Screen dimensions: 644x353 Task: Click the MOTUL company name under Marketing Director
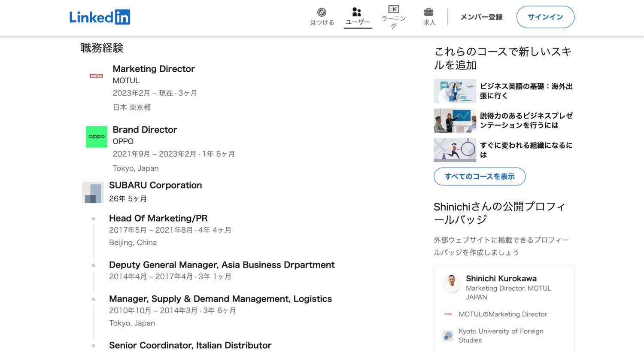pos(126,81)
